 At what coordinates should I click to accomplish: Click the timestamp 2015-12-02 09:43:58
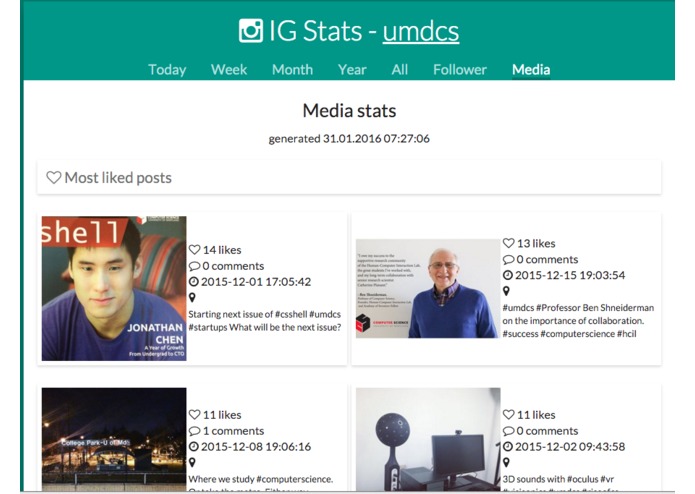point(570,447)
